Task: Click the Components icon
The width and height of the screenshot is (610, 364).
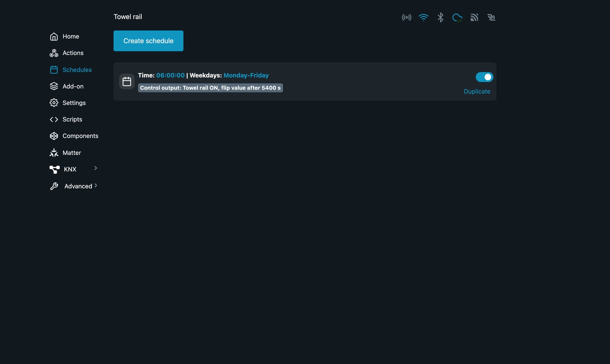Action: tap(54, 136)
